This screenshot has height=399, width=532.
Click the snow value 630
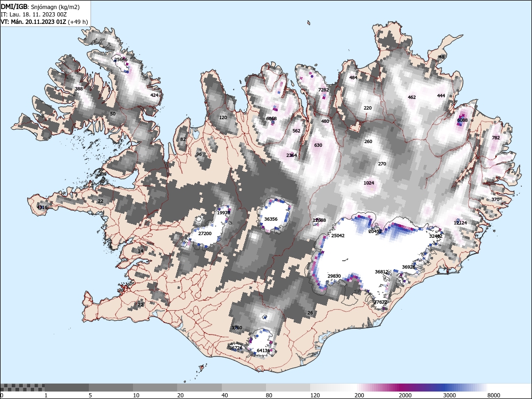(x=318, y=145)
